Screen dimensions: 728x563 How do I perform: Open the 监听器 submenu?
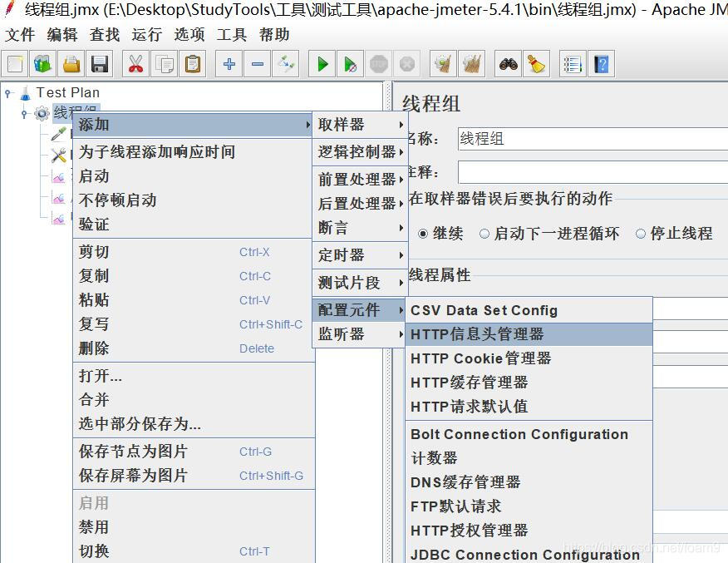tap(360, 334)
